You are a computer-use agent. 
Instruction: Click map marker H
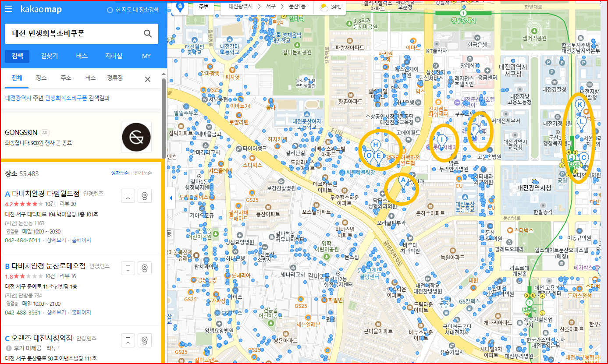375,146
